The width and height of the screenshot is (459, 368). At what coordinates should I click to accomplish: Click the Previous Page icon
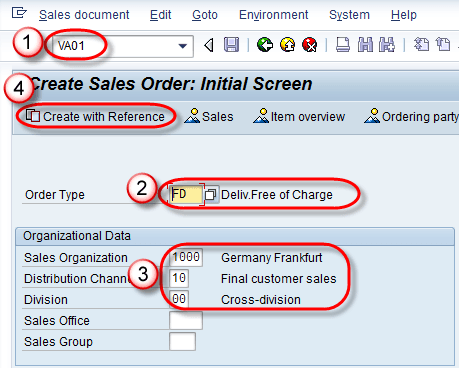coord(443,45)
